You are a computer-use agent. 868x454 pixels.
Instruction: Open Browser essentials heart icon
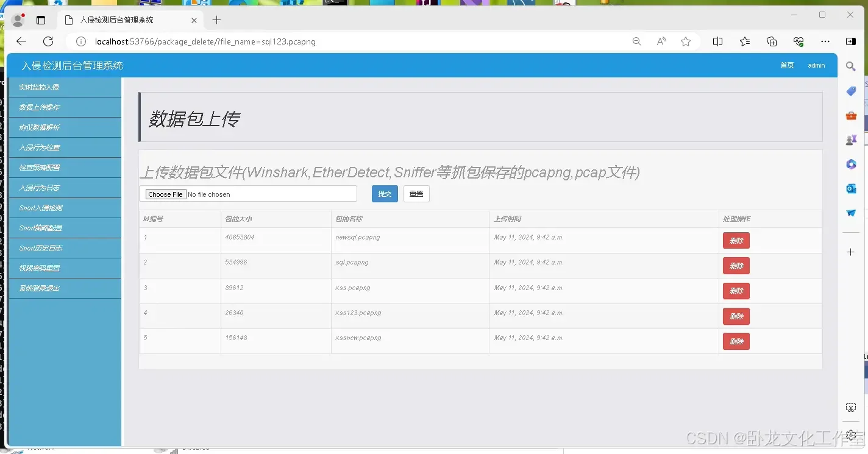799,41
